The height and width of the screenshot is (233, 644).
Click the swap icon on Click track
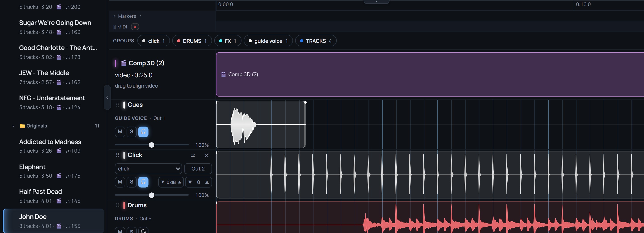coord(193,155)
